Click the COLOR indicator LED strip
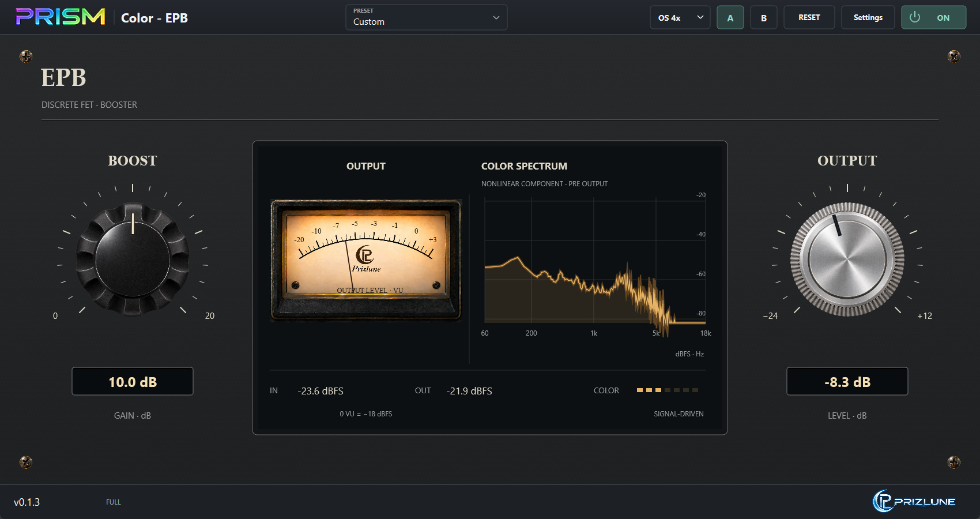 [667, 390]
